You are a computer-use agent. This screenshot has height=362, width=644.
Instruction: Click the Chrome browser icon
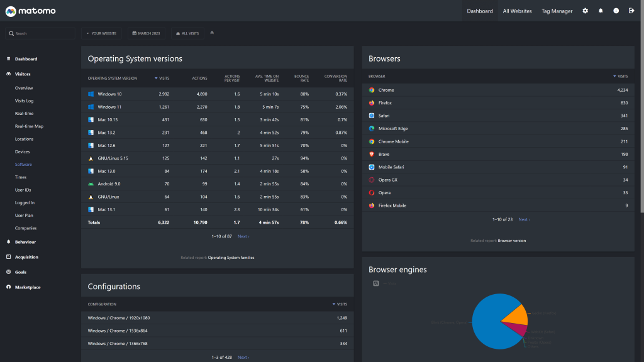pyautogui.click(x=372, y=90)
